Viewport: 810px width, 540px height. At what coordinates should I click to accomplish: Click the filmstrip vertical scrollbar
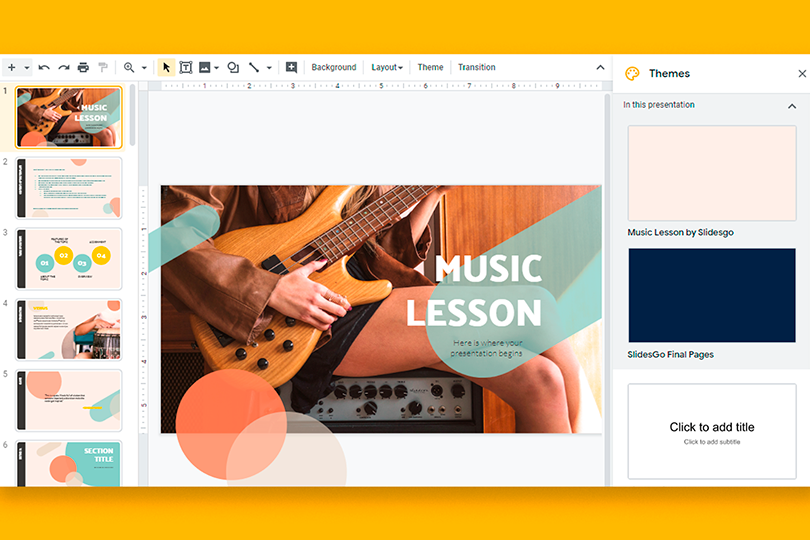point(133,115)
